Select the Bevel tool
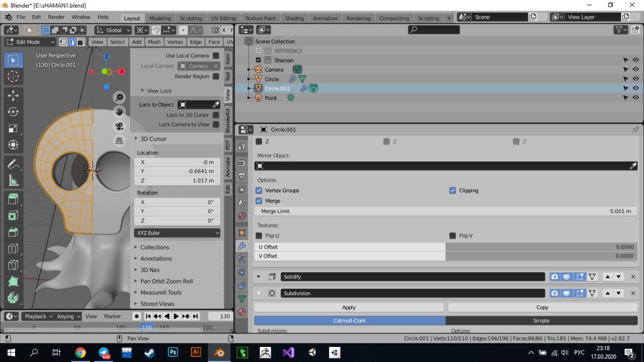The width and height of the screenshot is (644, 362). click(14, 233)
